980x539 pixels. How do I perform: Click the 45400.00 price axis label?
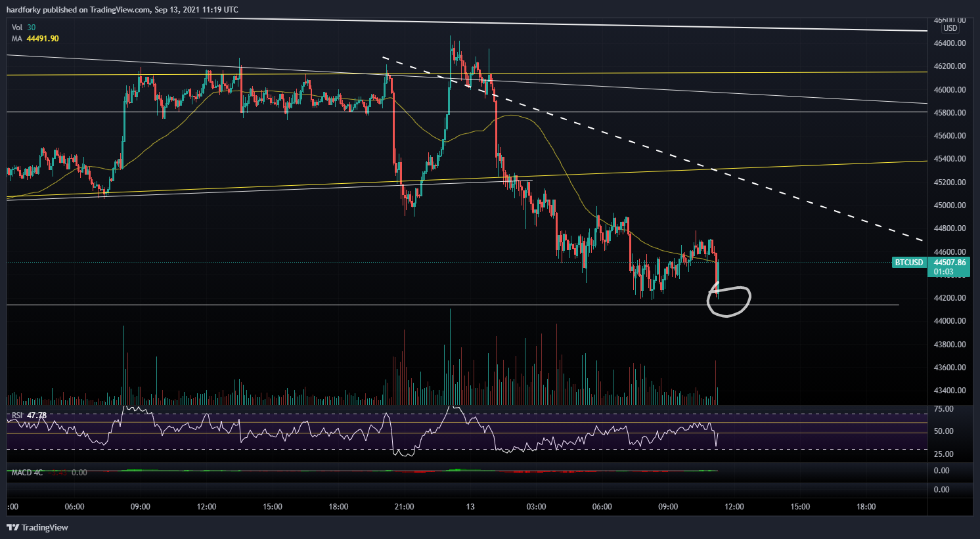950,159
